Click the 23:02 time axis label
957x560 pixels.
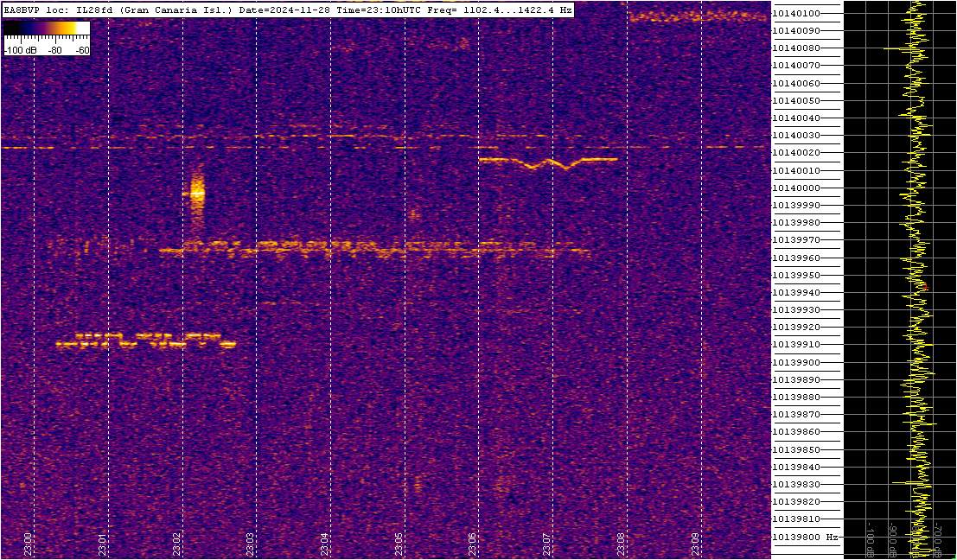click(176, 544)
